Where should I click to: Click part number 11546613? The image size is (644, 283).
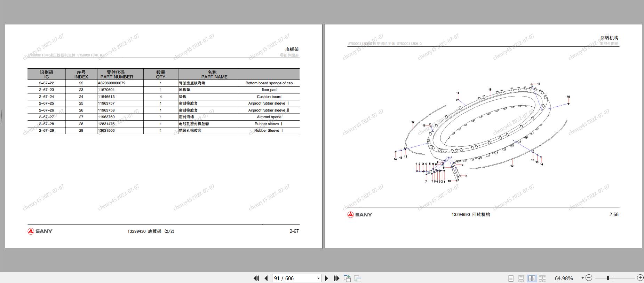click(106, 97)
